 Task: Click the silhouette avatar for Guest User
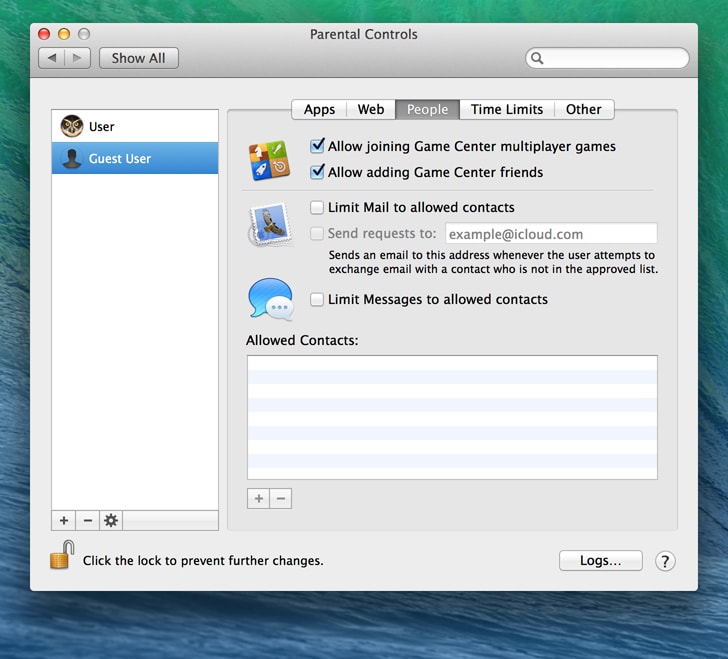pyautogui.click(x=72, y=158)
